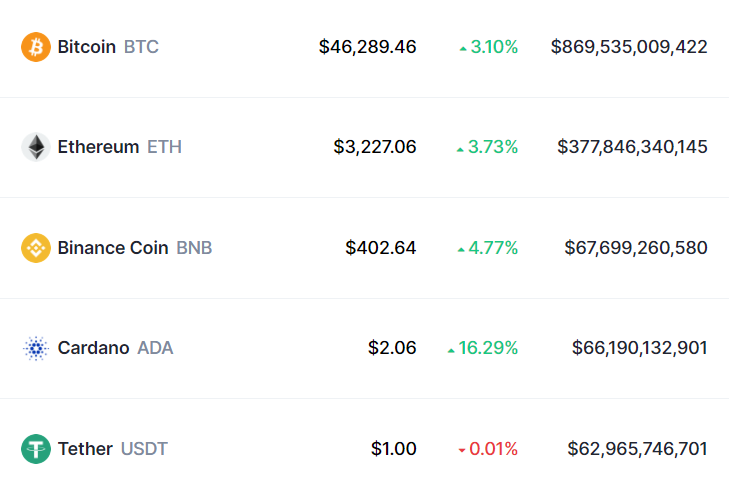Viewport: 729px width, 496px height.
Task: Click Cardano's green up arrow indicator
Action: click(x=451, y=349)
